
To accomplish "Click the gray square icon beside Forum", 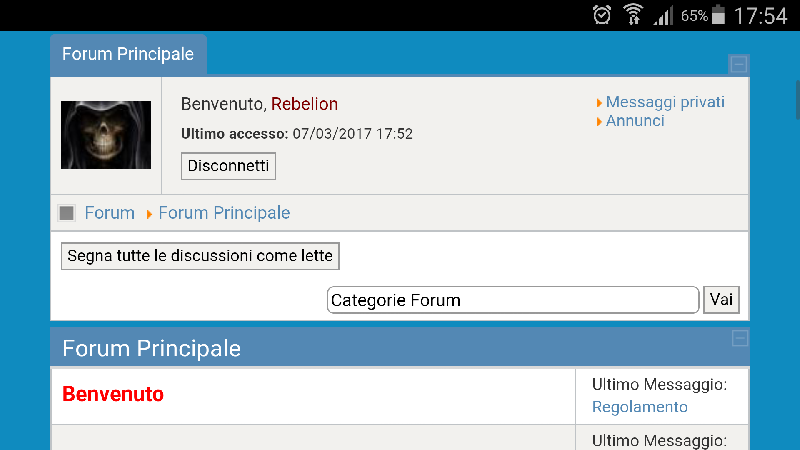I will click(66, 213).
